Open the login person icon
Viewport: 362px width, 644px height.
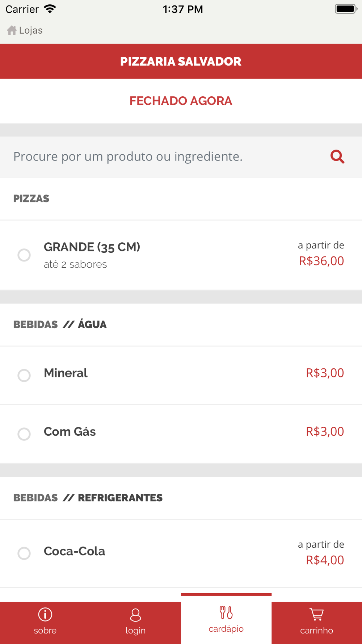[135, 615]
